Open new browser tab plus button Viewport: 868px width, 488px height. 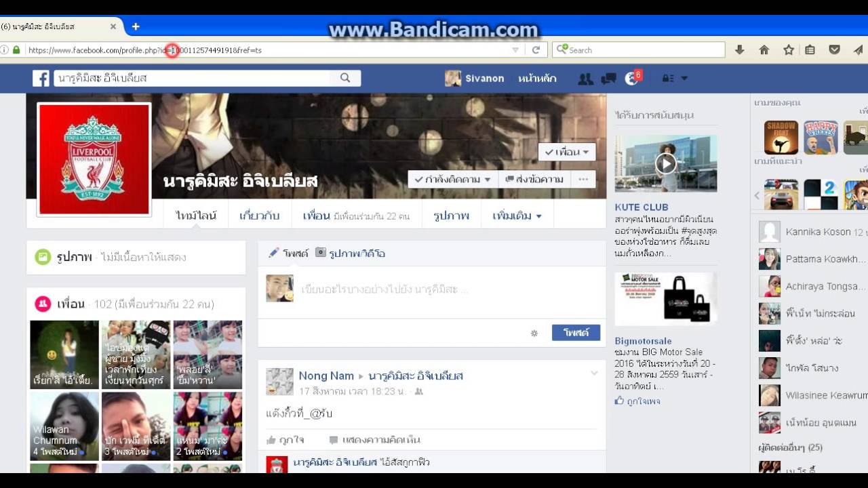[136, 26]
